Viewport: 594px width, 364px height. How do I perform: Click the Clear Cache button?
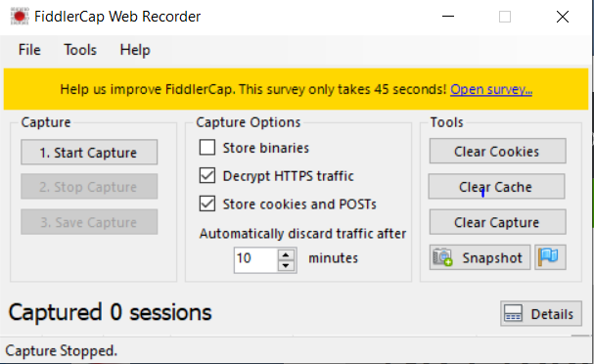click(x=496, y=186)
